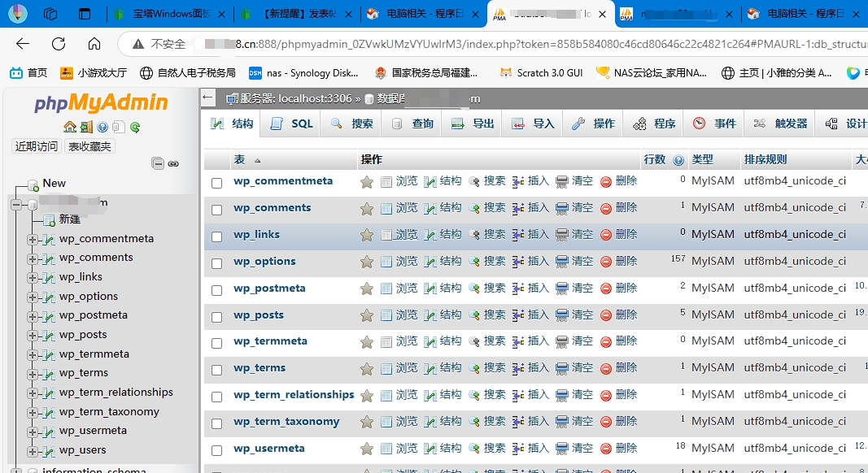
Task: Check the wp_termmeta checkbox
Action: click(x=217, y=344)
